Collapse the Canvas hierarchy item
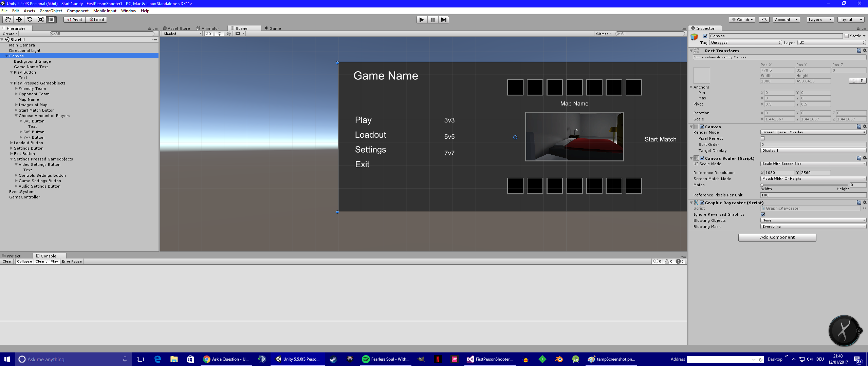Screen dimensions: 868x366 pyautogui.click(x=6, y=56)
